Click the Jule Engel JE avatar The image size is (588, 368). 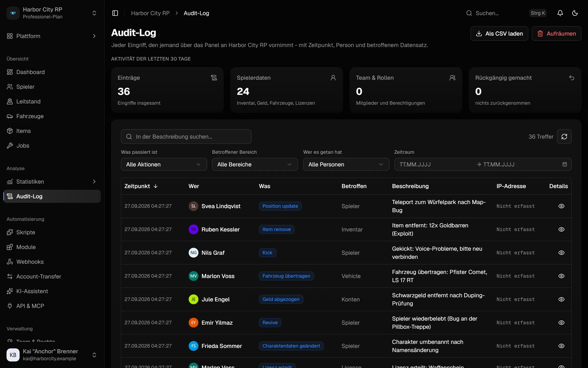click(x=194, y=299)
